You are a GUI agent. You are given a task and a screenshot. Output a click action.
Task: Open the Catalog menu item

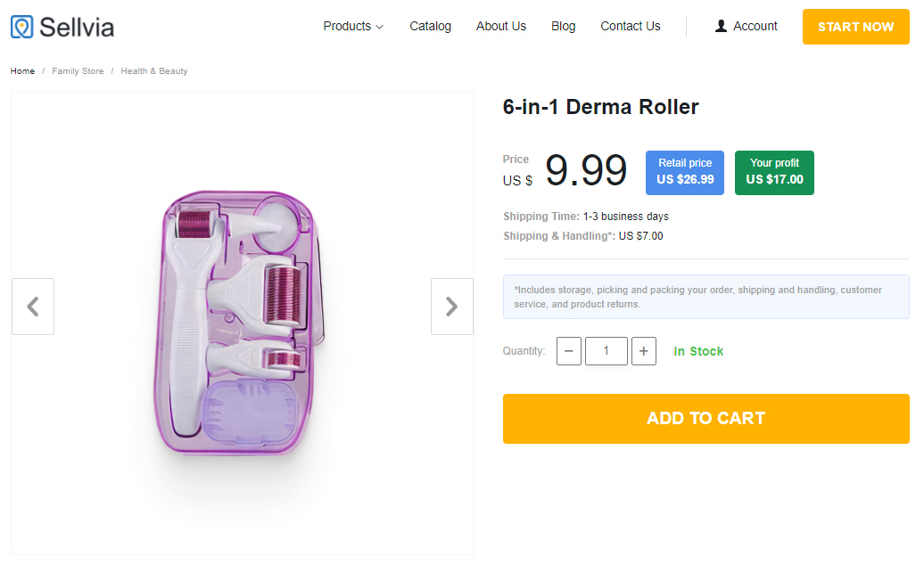430,26
